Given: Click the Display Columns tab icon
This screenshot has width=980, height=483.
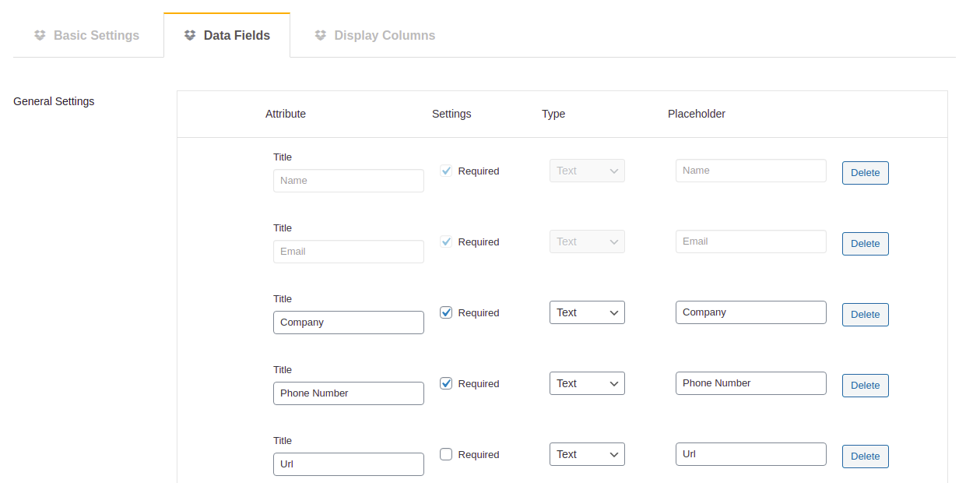Looking at the screenshot, I should [320, 35].
